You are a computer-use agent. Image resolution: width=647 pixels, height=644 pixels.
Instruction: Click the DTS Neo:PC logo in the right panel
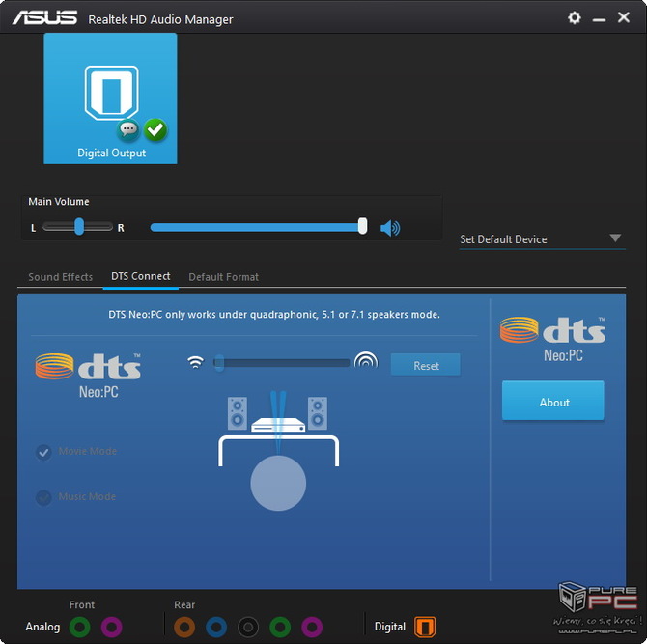click(553, 339)
